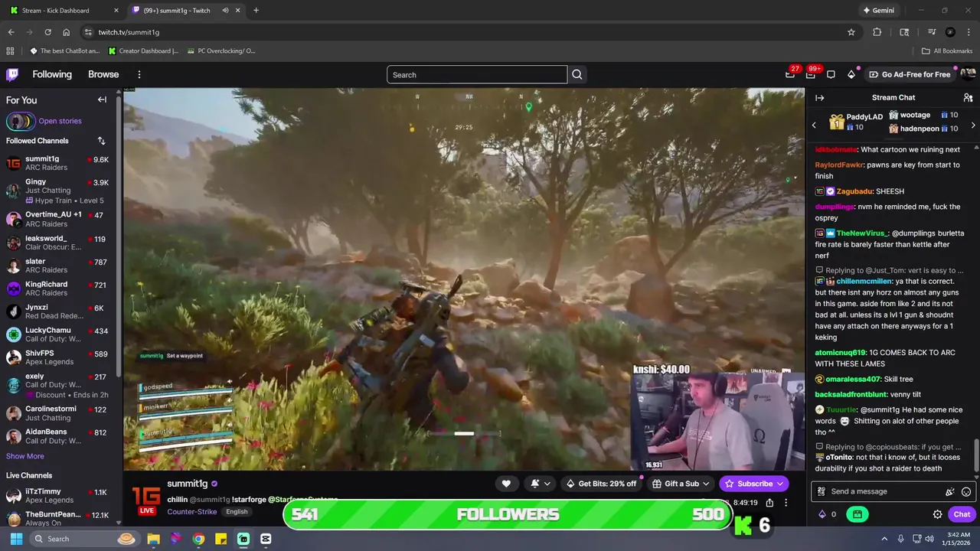Sort followed channels with the arrows icon
The width and height of the screenshot is (980, 551).
(101, 141)
